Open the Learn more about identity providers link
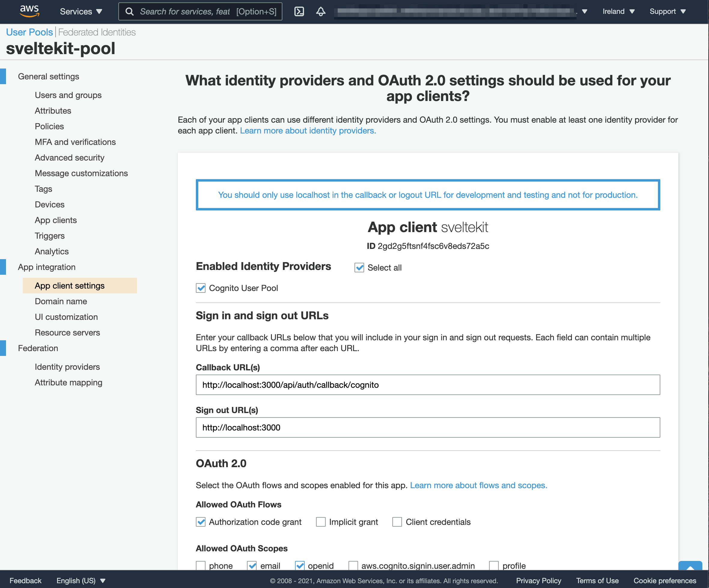709x588 pixels. 308,130
